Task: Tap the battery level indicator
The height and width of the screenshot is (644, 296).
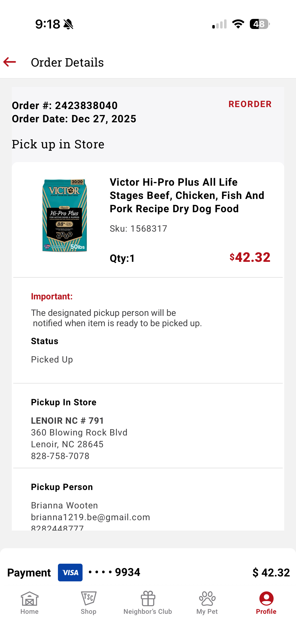Action: click(x=259, y=24)
